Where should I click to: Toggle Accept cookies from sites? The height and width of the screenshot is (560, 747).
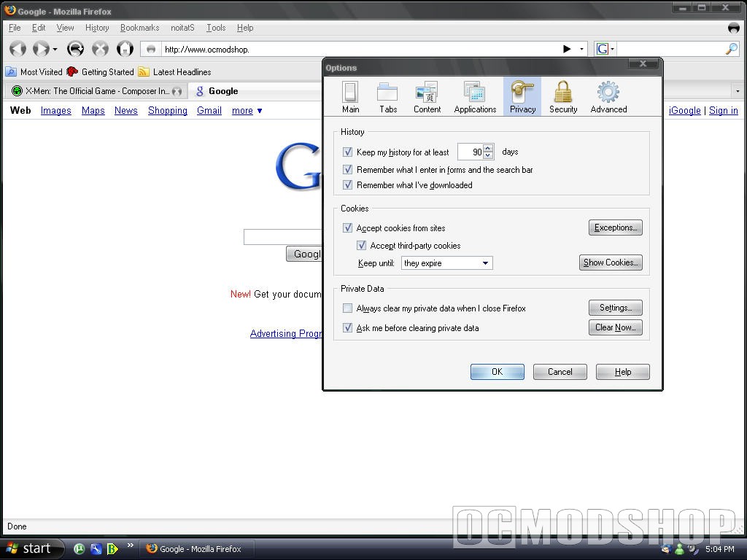348,227
